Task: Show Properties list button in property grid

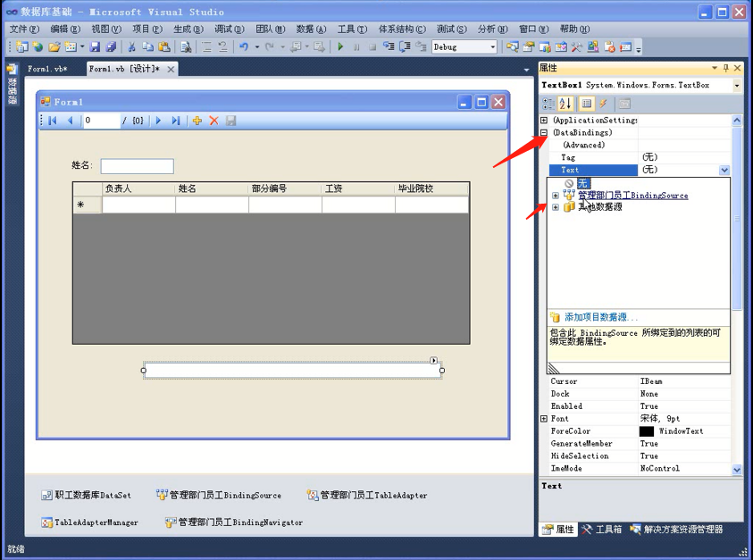Action: click(x=586, y=104)
